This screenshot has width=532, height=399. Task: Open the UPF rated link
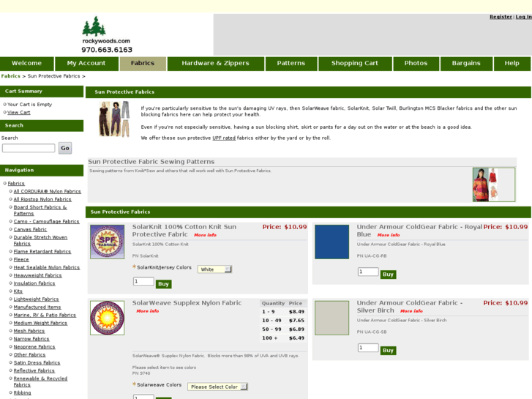(x=224, y=138)
